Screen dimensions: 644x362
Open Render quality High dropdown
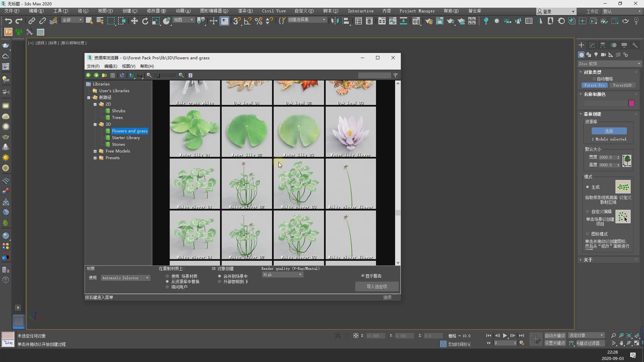click(282, 275)
